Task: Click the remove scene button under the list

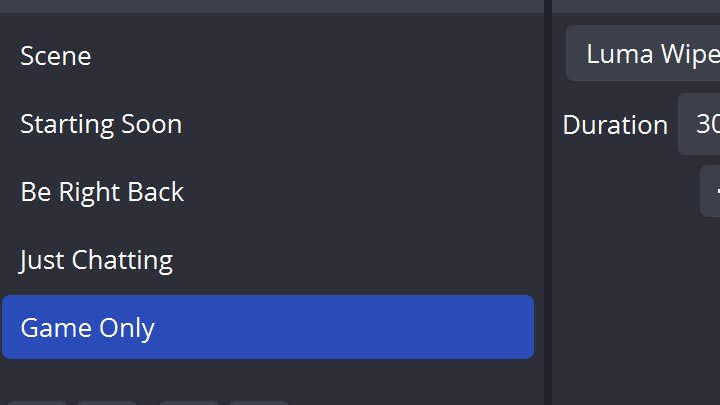Action: tap(107, 402)
